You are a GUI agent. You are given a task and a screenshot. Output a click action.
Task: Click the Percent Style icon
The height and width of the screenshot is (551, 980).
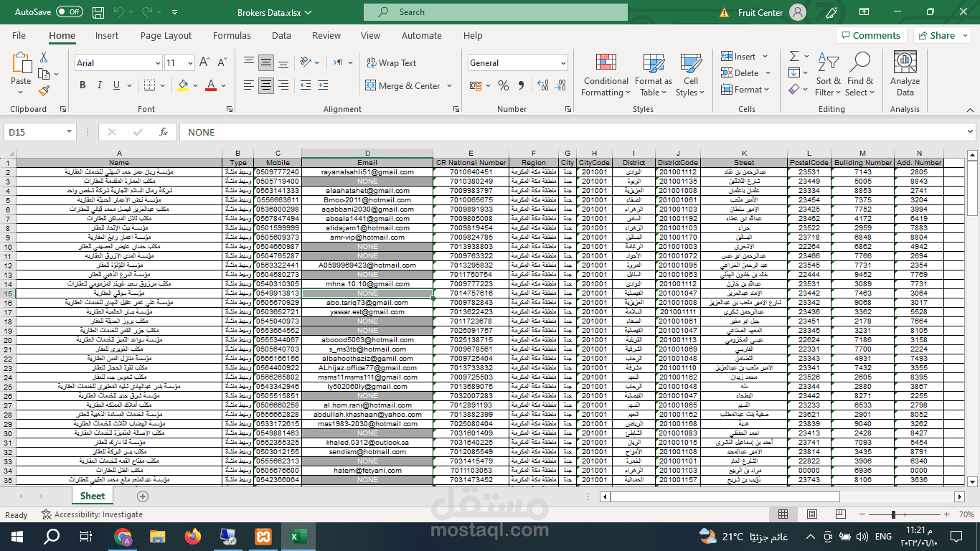point(504,86)
